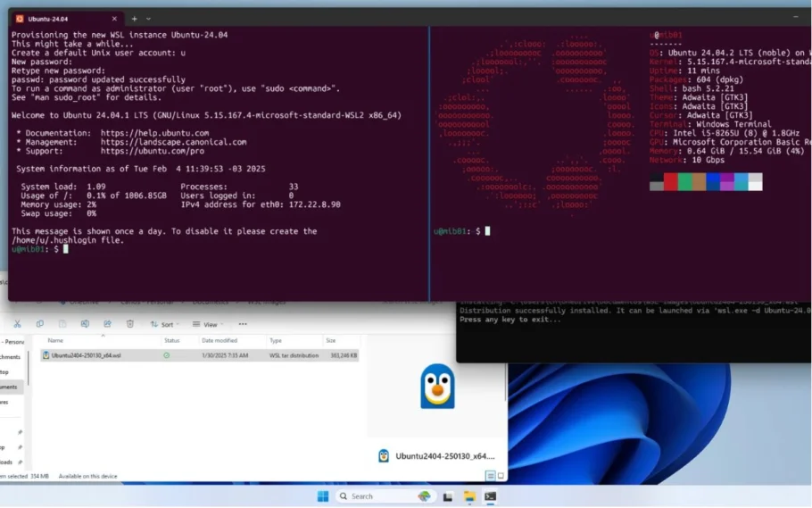Image resolution: width=812 pixels, height=508 pixels.
Task: Select the Ubuntu-24.04 terminal tab
Action: click(x=66, y=19)
